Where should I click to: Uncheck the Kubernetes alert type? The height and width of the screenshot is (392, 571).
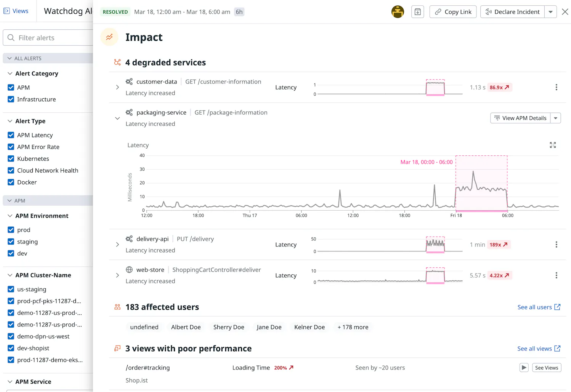(11, 158)
